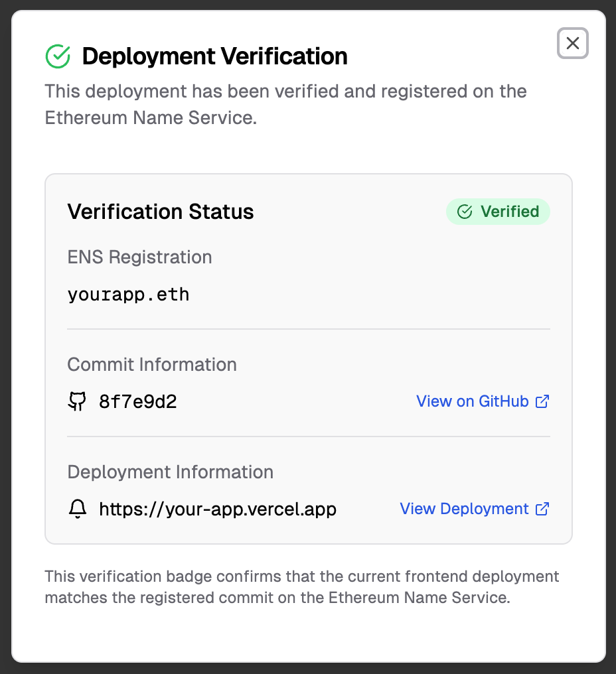The width and height of the screenshot is (616, 674).
Task: Click the bell icon beside the deployment URL
Action: (x=78, y=509)
